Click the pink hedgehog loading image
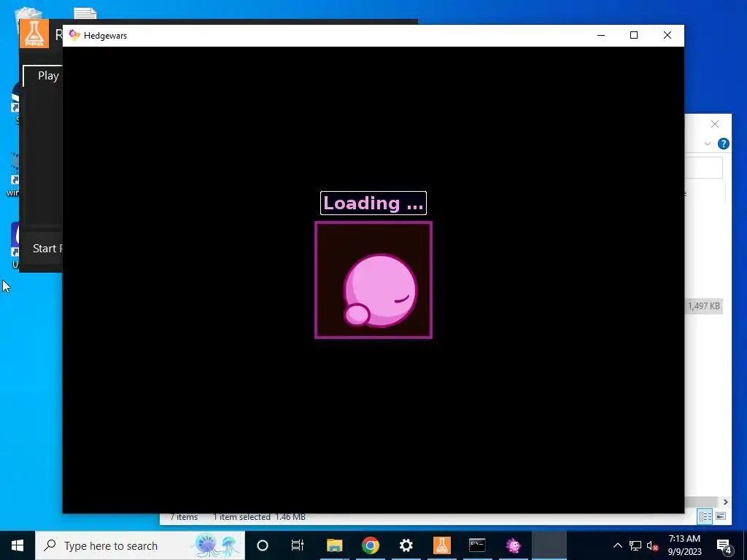 373,280
